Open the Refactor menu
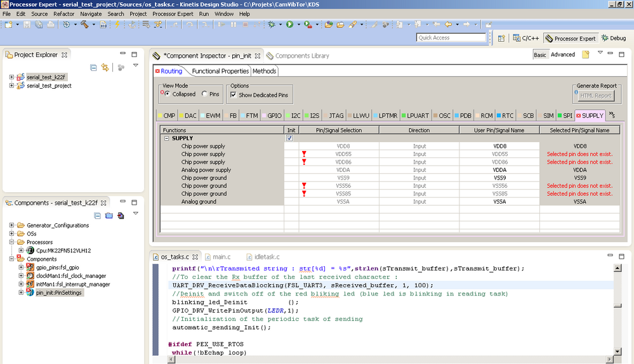Image resolution: width=634 pixels, height=364 pixels. pos(63,14)
